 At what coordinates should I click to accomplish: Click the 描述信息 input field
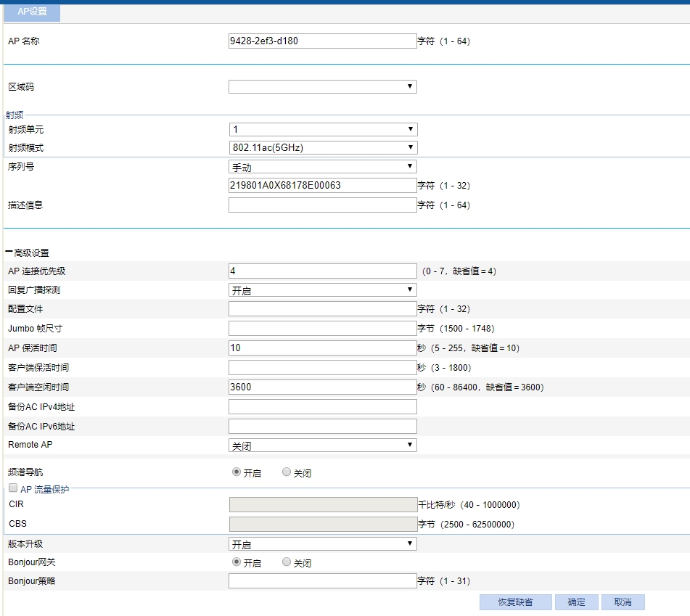pyautogui.click(x=322, y=205)
